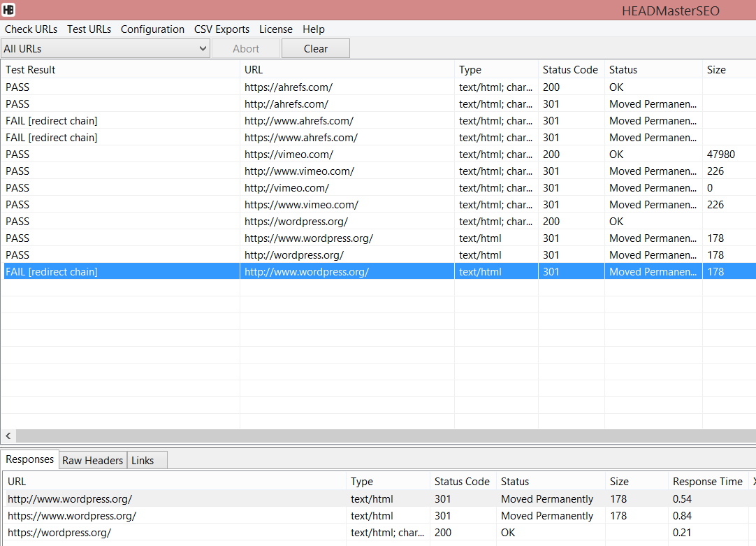Sort by Status Code header in results grid

pos(572,70)
